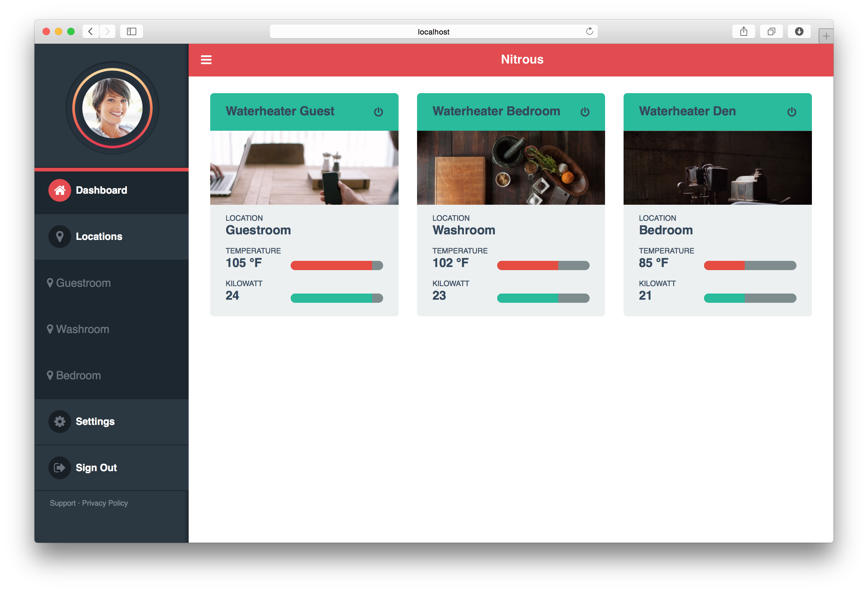Viewport: 868px width, 592px height.
Task: Select Guestroom in the sidebar locations
Action: tap(83, 283)
